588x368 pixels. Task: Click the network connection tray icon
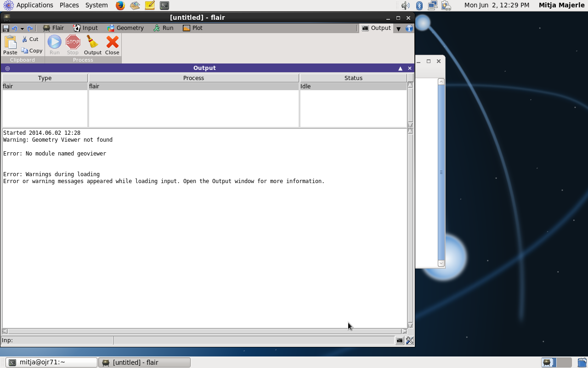click(x=432, y=6)
